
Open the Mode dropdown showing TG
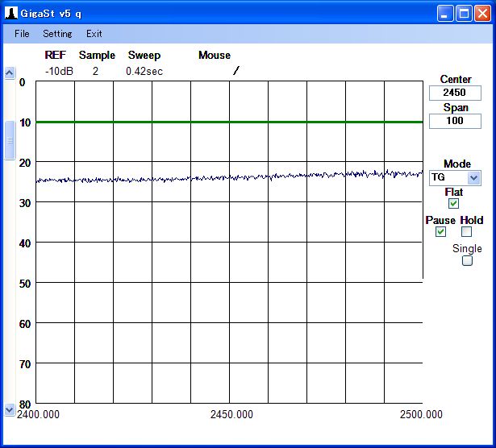click(473, 177)
